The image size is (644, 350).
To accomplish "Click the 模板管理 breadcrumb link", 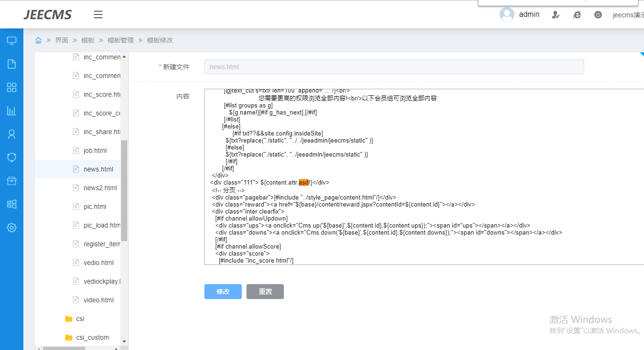I will pos(121,40).
